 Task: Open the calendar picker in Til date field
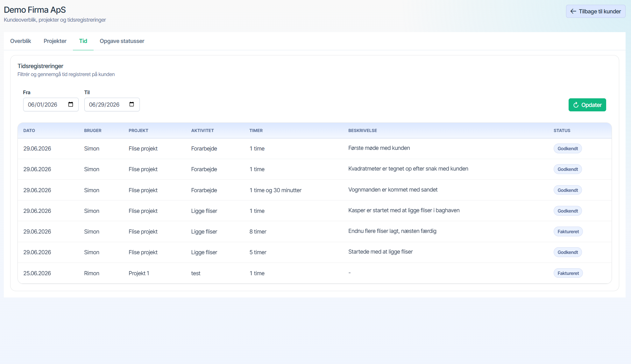pos(132,104)
